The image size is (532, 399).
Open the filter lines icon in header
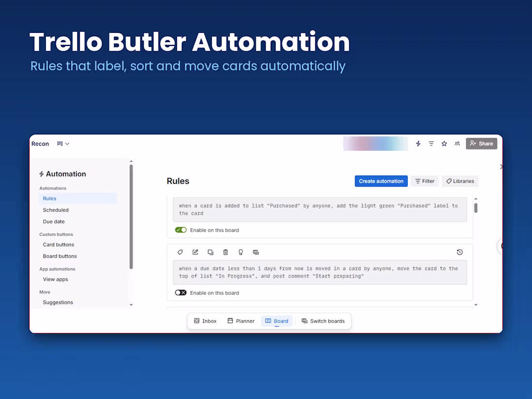[x=431, y=144]
